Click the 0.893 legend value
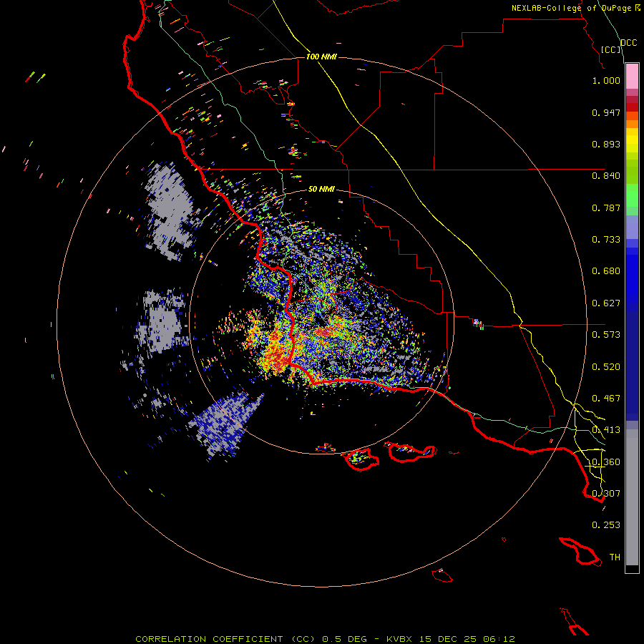 [606, 144]
